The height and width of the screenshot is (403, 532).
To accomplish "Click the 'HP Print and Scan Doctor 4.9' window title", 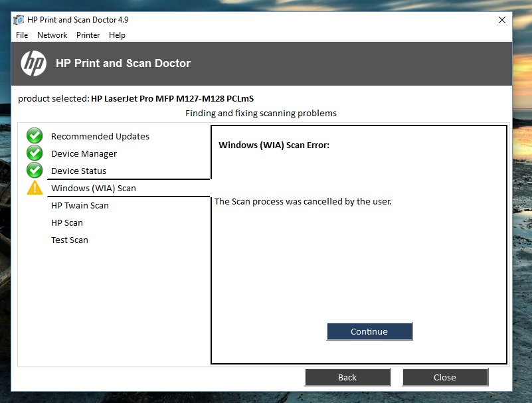I will point(78,20).
